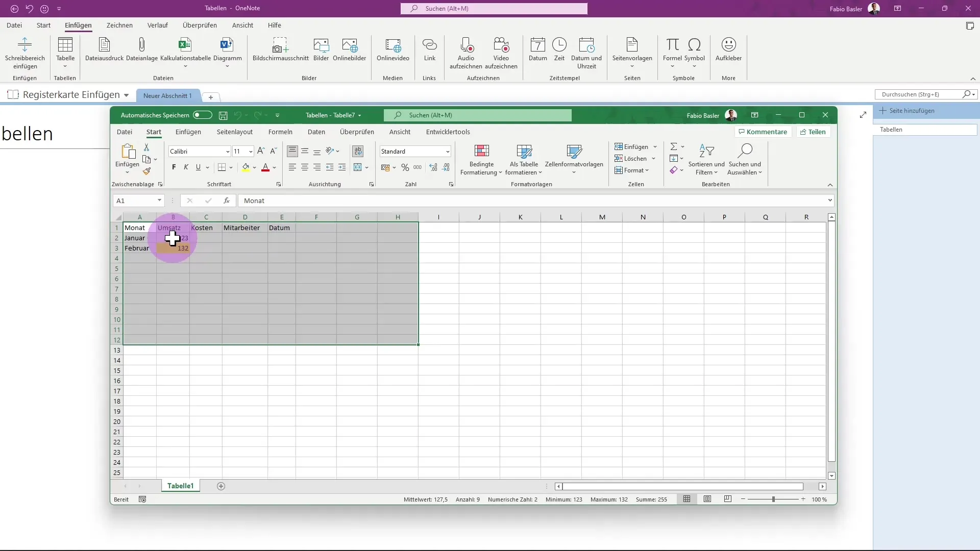Toggle Excel normal view button

687,499
